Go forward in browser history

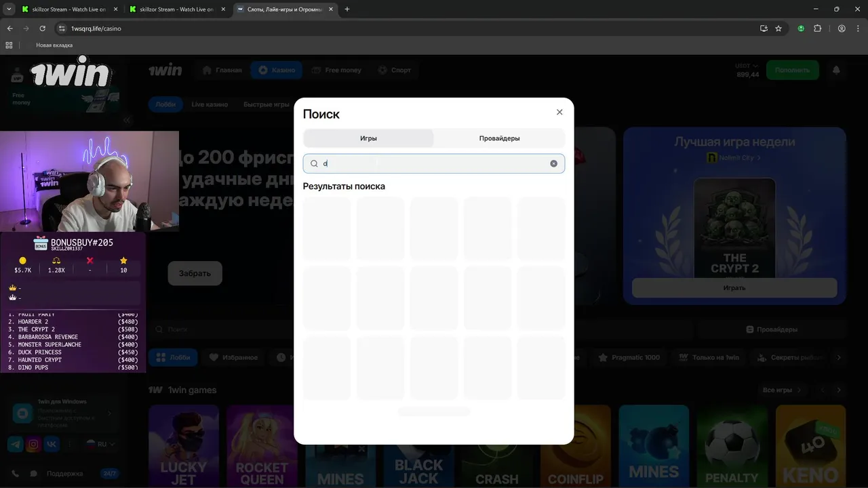point(26,28)
